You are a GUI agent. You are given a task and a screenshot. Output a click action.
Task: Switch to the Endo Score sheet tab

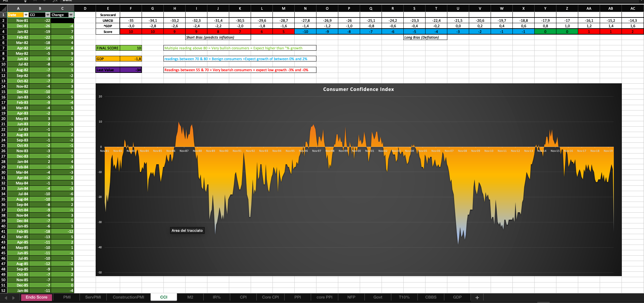pyautogui.click(x=37, y=297)
